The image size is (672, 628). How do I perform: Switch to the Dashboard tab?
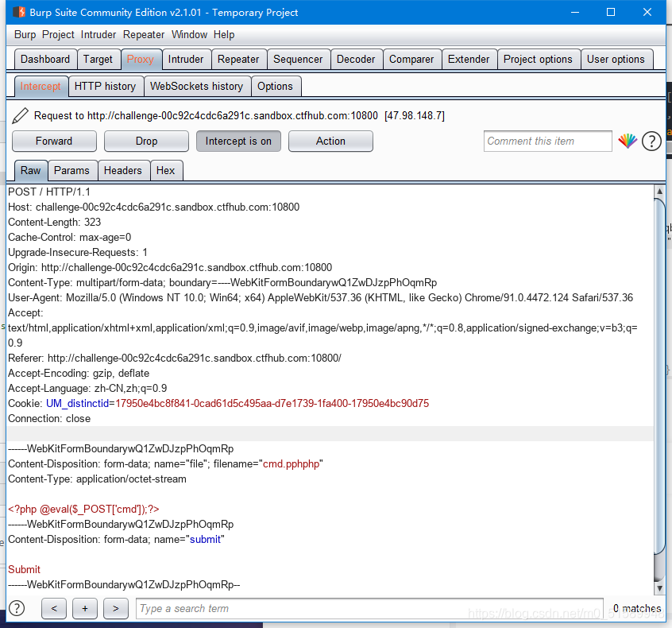point(45,59)
